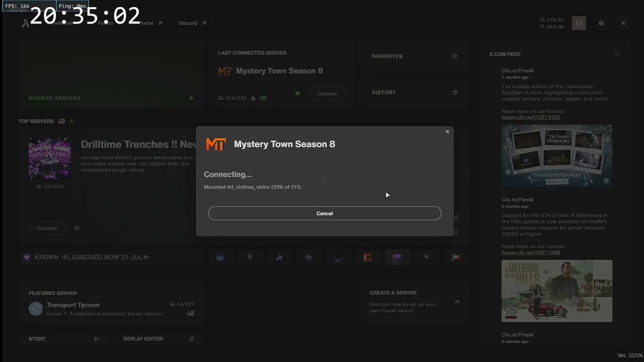
Task: Select green and red server icon
Action: point(456,257)
